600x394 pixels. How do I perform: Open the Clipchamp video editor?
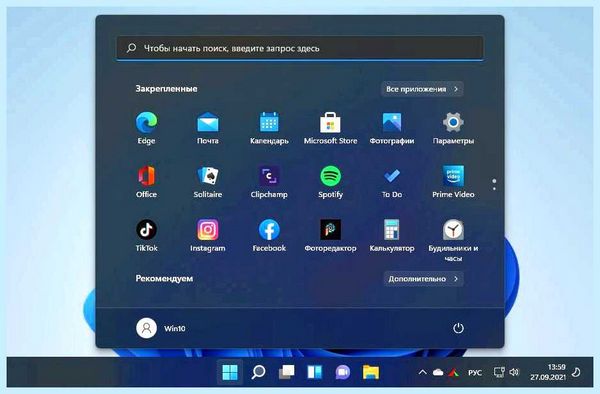pos(269,182)
